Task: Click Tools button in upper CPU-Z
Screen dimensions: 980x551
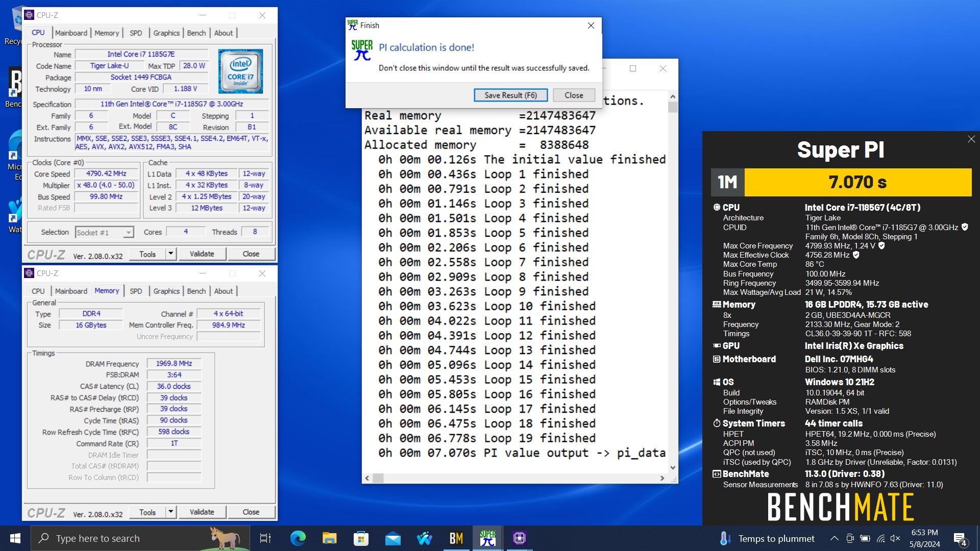Action: tap(148, 254)
